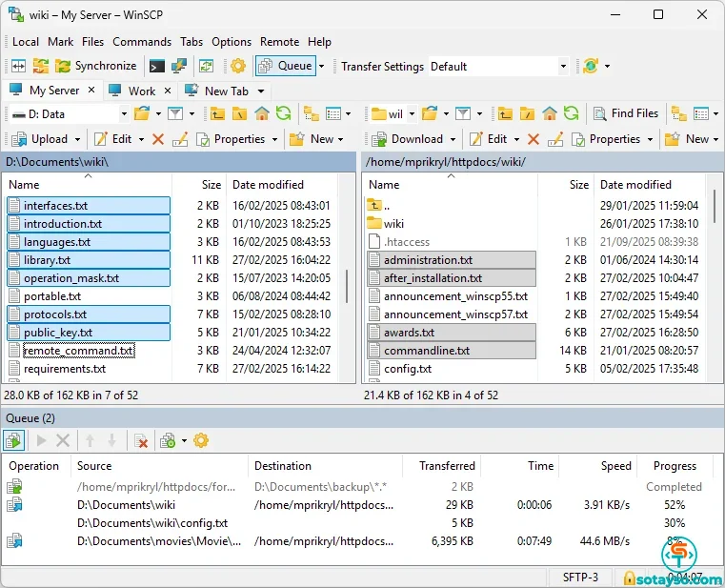The width and height of the screenshot is (725, 588).
Task: Click the queue preferences gear icon
Action: tap(201, 440)
